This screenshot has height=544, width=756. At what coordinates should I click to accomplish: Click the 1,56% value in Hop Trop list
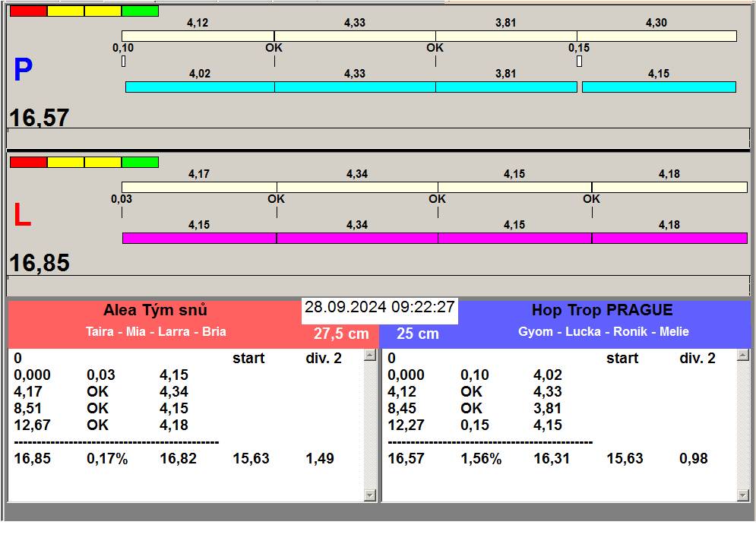tap(481, 458)
